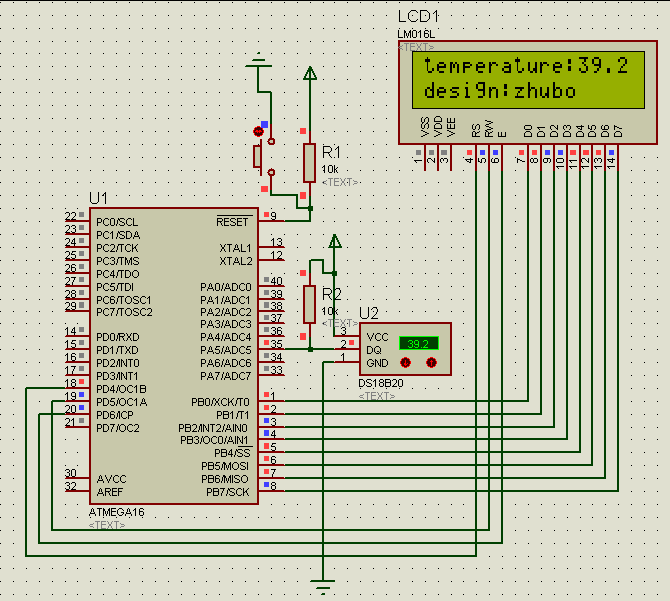Click the U1 reference label

click(x=98, y=198)
